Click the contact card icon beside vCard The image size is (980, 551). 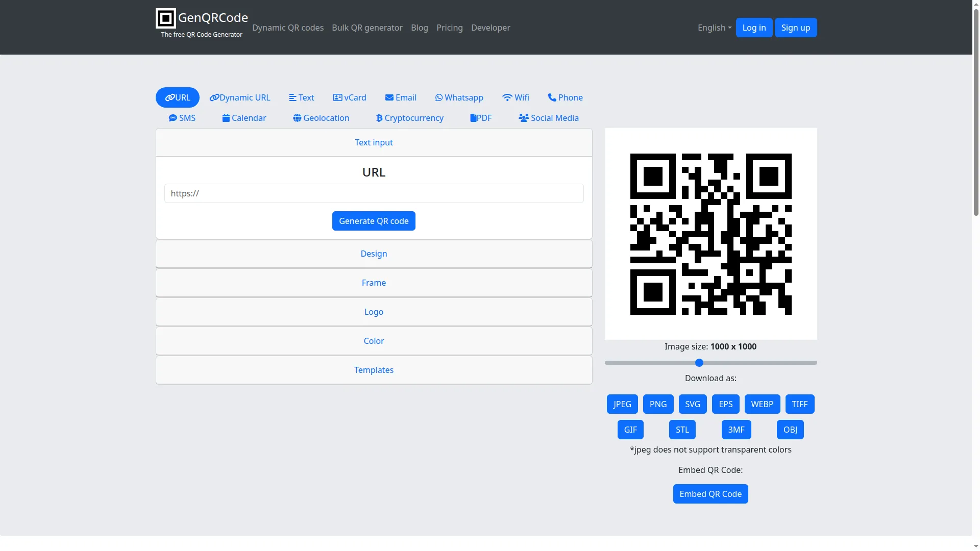point(337,97)
